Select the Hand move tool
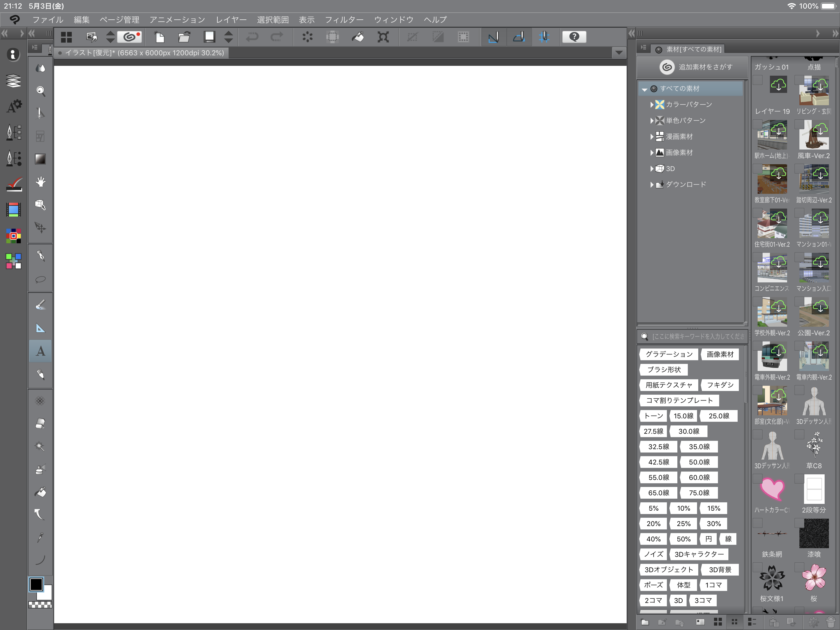This screenshot has height=630, width=840. [x=40, y=181]
